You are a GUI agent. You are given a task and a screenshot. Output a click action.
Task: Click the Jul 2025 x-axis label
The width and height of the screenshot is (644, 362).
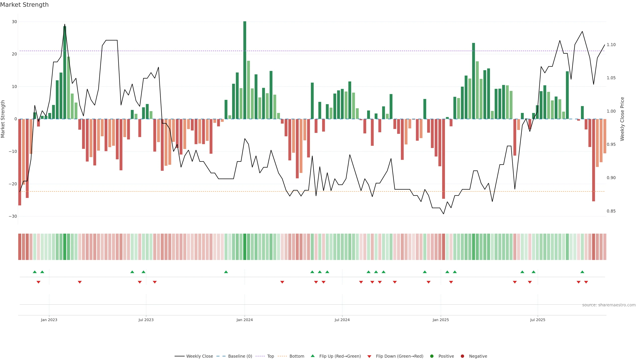pos(538,320)
